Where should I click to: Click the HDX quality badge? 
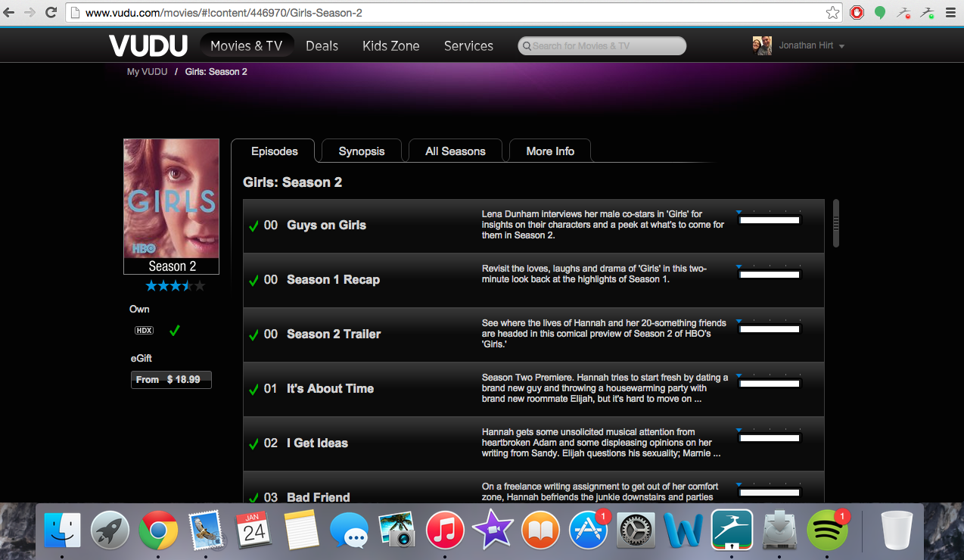pyautogui.click(x=144, y=331)
